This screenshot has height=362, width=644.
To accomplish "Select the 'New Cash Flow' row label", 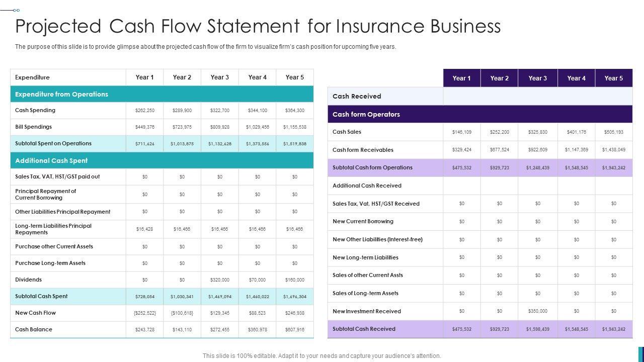I will click(x=35, y=313).
